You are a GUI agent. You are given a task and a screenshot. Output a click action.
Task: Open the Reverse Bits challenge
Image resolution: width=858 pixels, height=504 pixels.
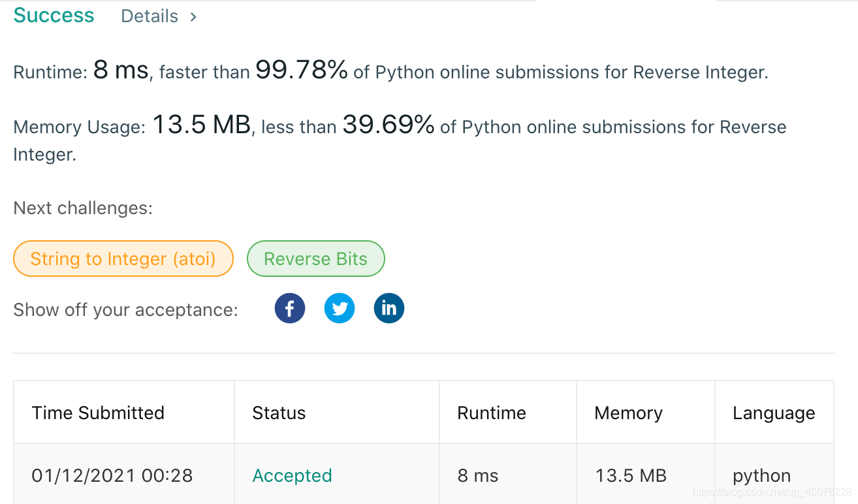point(315,259)
